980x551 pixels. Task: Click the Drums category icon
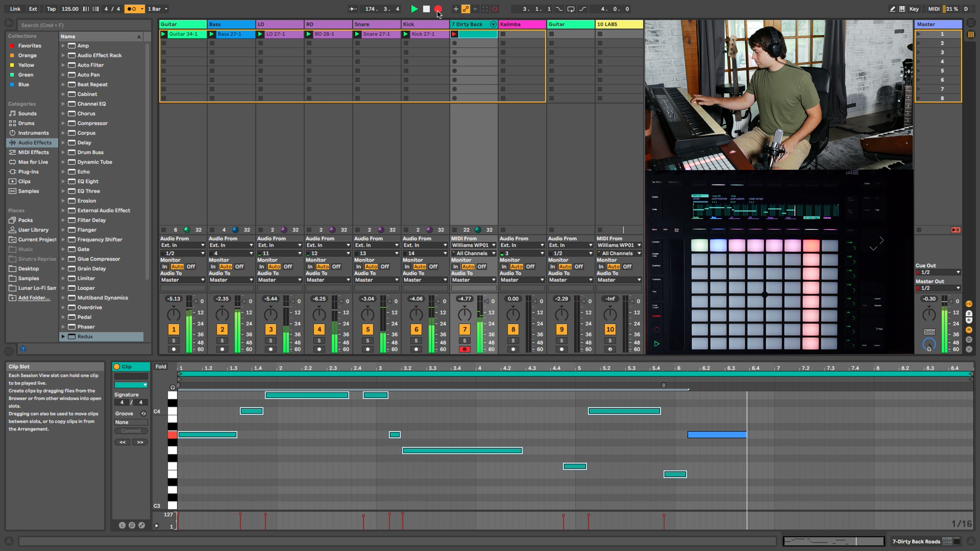tap(13, 123)
